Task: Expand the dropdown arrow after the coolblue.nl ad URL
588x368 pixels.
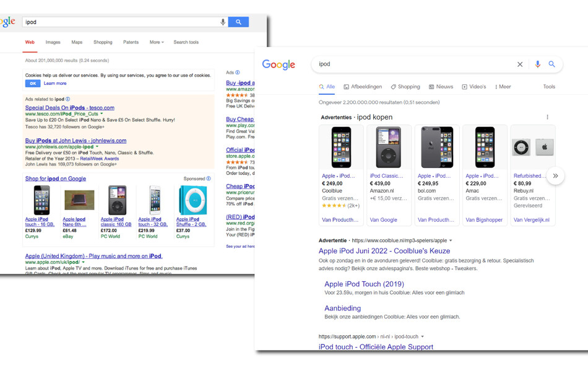Action: click(451, 241)
